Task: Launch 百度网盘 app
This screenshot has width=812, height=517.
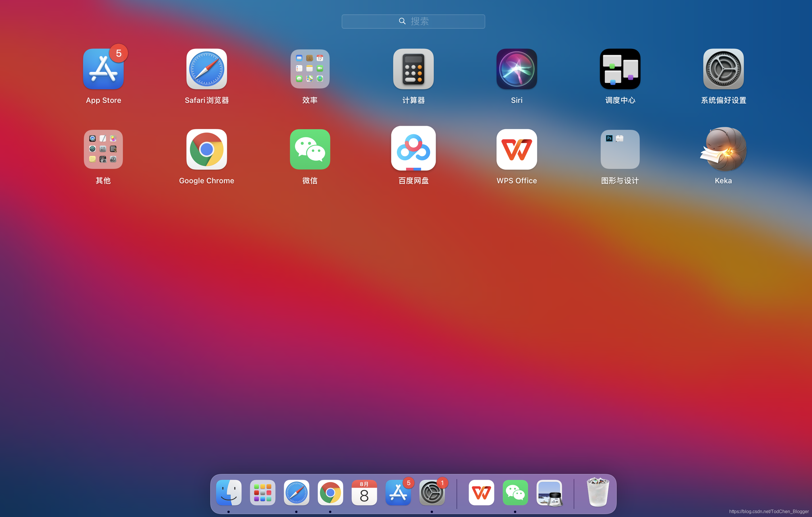Action: click(413, 149)
